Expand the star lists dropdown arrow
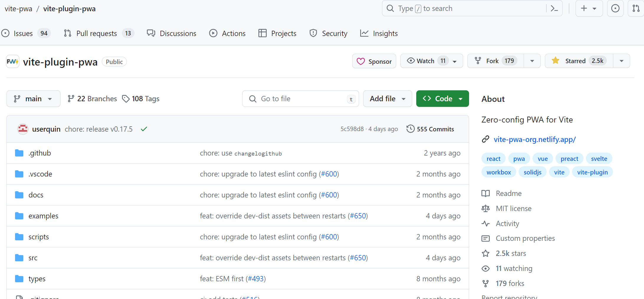This screenshot has width=644, height=299. pyautogui.click(x=622, y=61)
